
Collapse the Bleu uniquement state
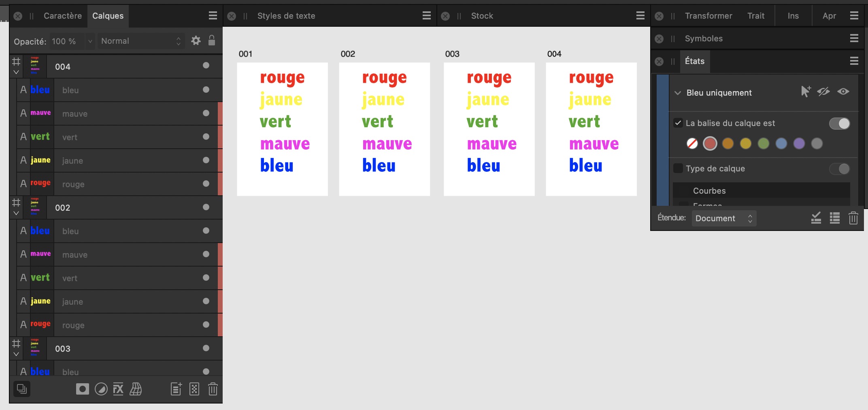(x=678, y=93)
